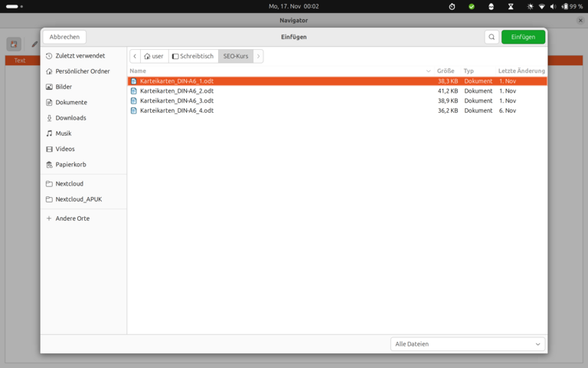Open the Downloads location in sidebar

(x=70, y=118)
